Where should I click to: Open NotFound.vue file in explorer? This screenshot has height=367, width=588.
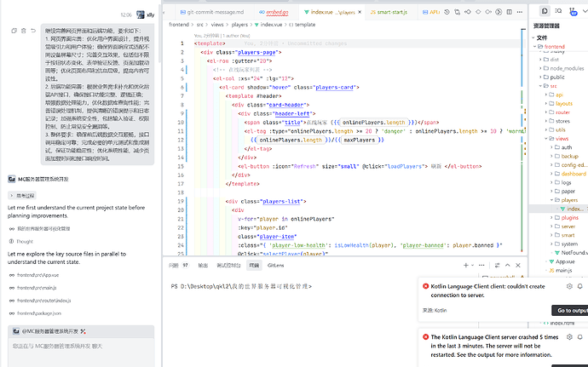[571, 252]
